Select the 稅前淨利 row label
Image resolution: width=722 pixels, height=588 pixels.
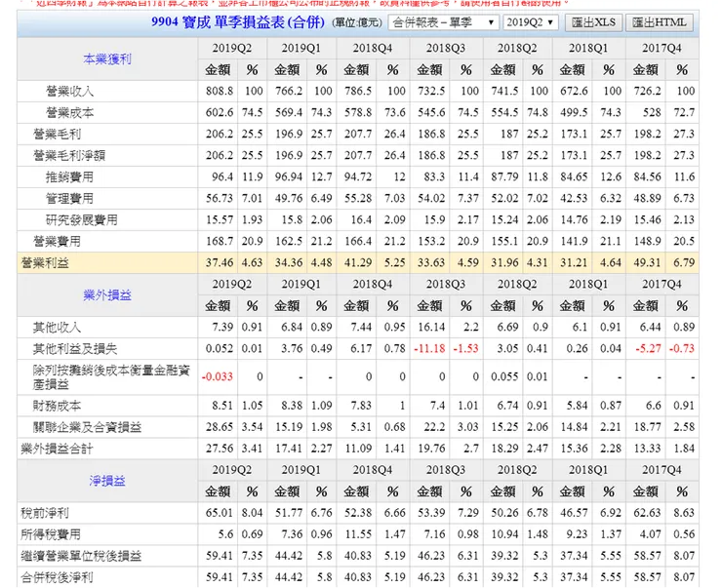pos(45,513)
